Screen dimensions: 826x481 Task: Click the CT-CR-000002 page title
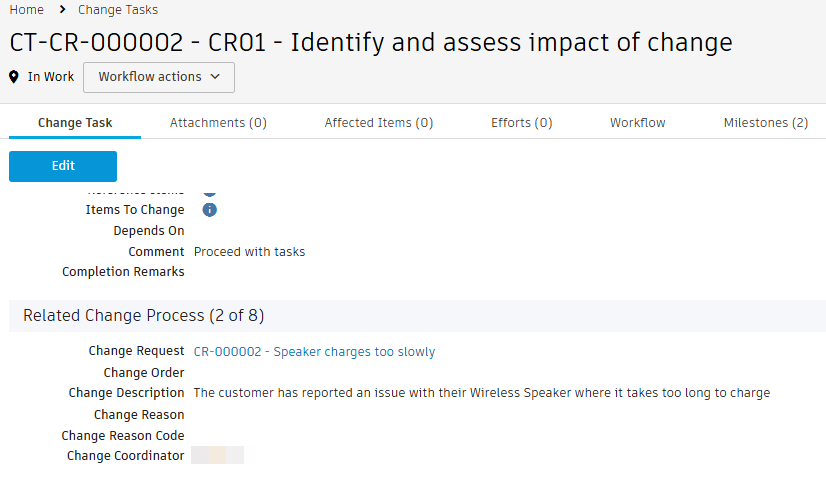(371, 42)
